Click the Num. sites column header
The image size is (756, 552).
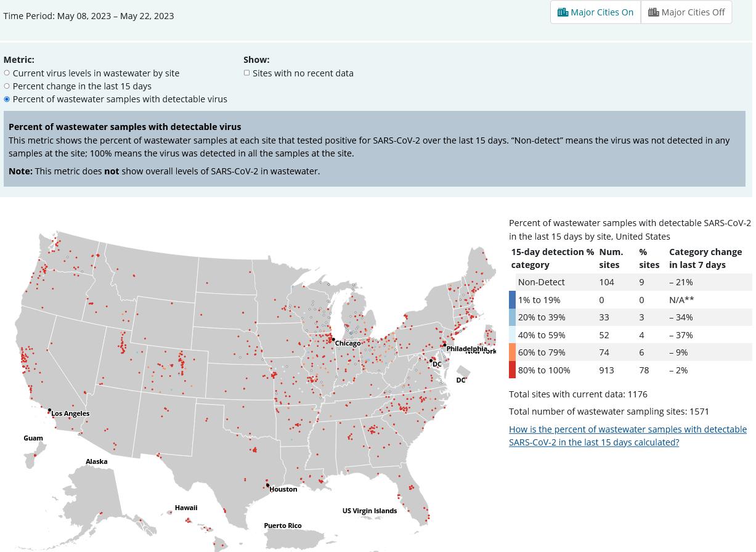point(611,258)
